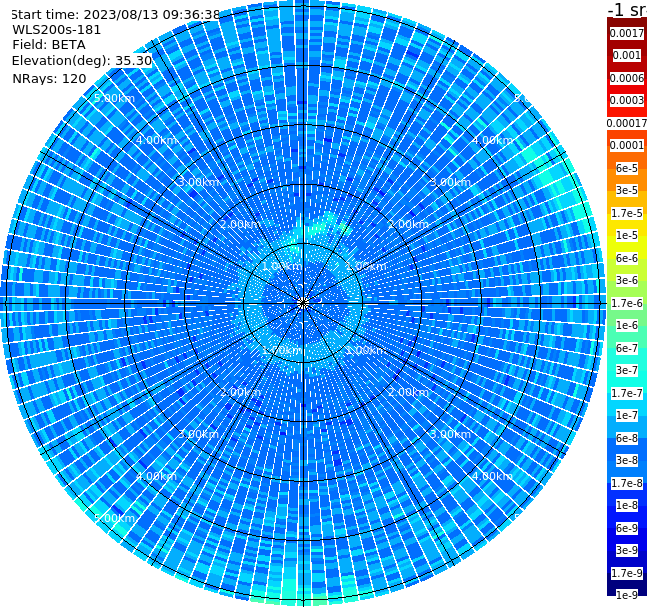The width and height of the screenshot is (647, 607).
Task: Select the WLS200s-181 instrument label
Action: [x=57, y=30]
